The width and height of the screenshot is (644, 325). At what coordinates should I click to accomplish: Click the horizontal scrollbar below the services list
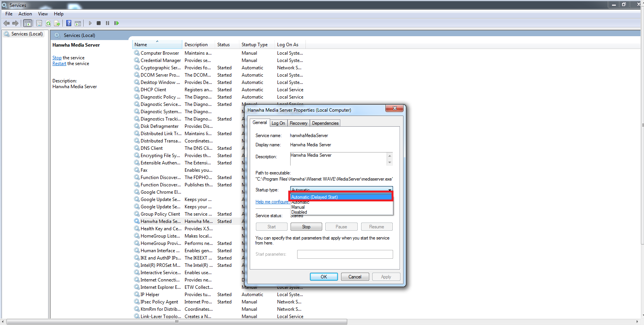click(x=177, y=322)
